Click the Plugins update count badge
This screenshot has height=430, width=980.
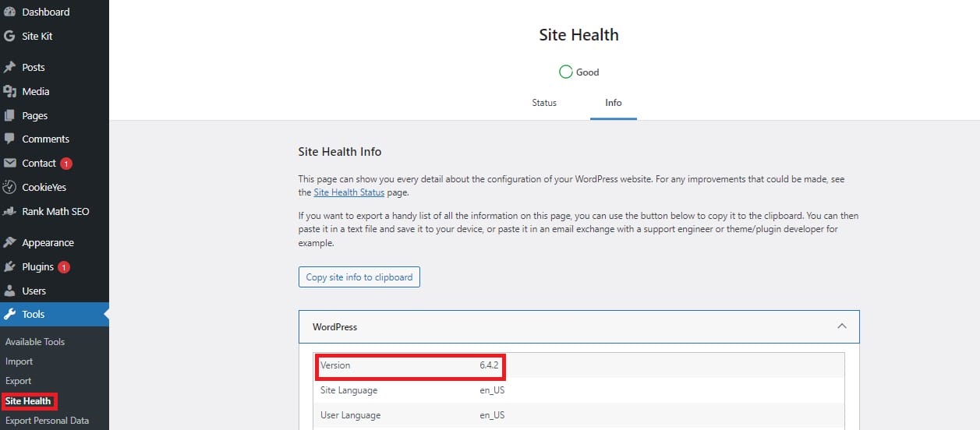(64, 267)
